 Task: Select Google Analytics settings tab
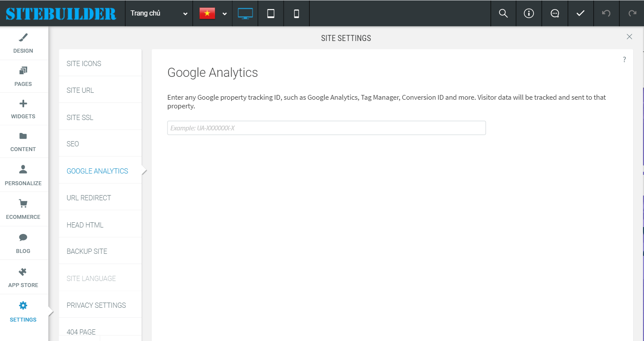100,171
